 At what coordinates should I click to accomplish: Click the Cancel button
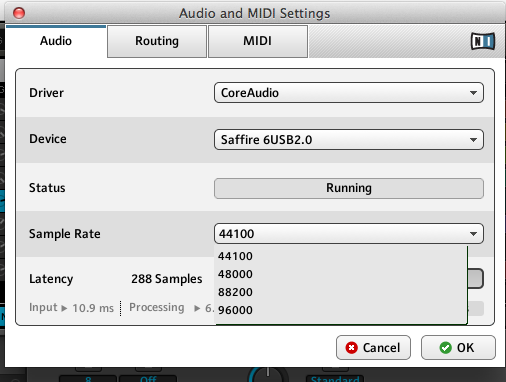pyautogui.click(x=373, y=348)
